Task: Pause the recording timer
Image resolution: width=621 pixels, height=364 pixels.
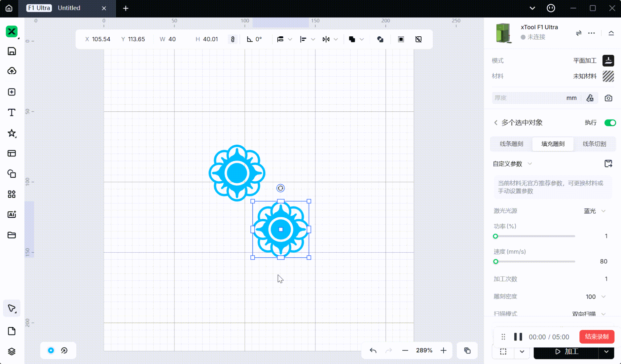Action: 518,337
